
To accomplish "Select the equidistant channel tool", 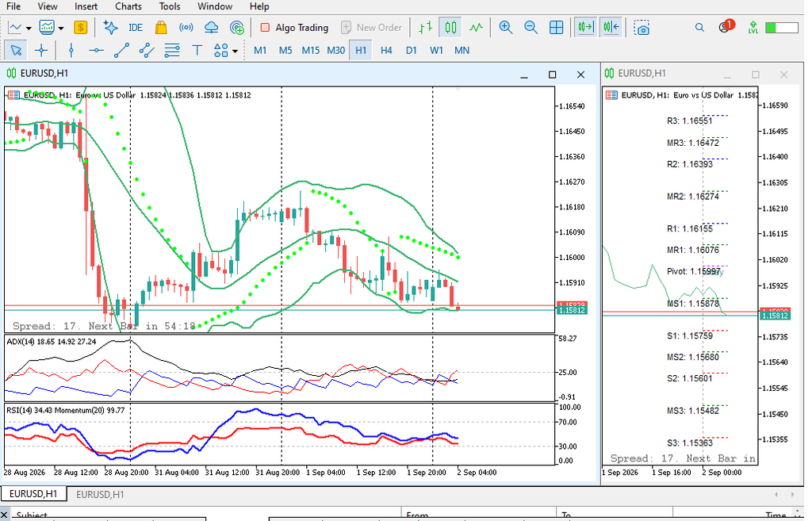I will tap(147, 50).
